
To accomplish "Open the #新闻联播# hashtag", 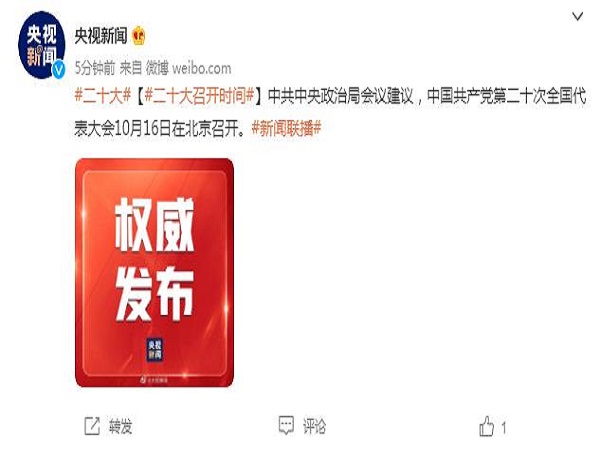I will click(x=287, y=128).
